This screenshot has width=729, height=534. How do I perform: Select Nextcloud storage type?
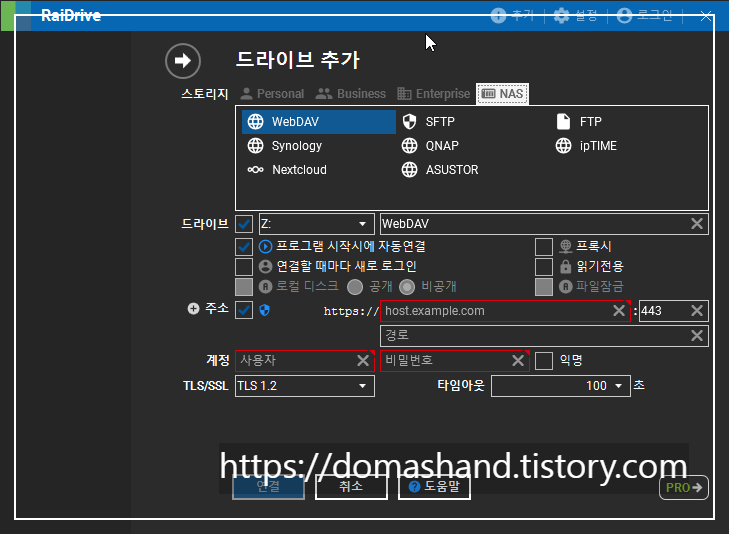coord(287,170)
